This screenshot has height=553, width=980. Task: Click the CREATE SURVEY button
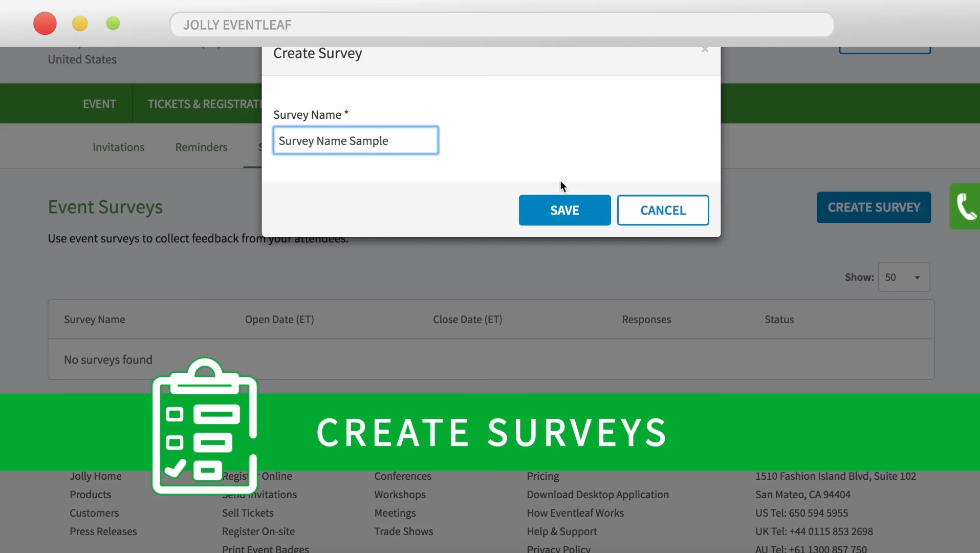[873, 207]
